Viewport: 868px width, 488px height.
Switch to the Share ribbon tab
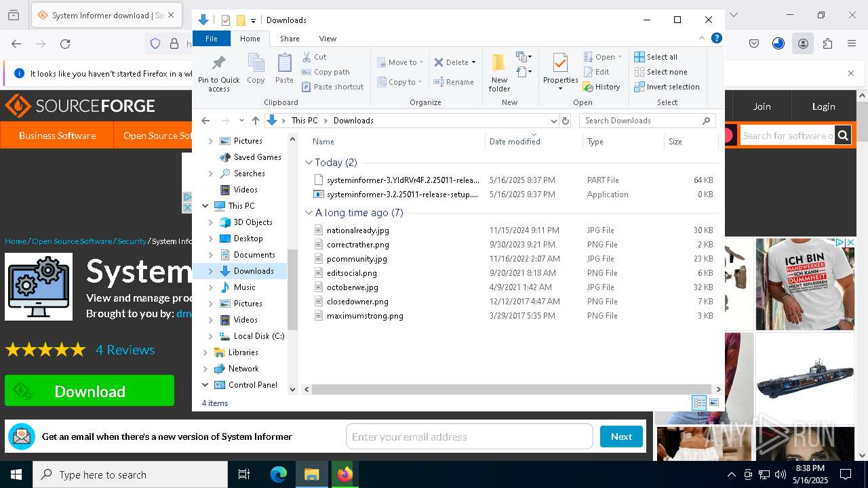290,39
